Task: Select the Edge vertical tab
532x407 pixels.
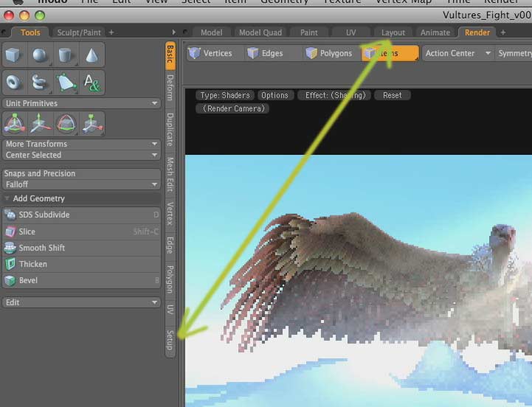Action: pos(170,246)
